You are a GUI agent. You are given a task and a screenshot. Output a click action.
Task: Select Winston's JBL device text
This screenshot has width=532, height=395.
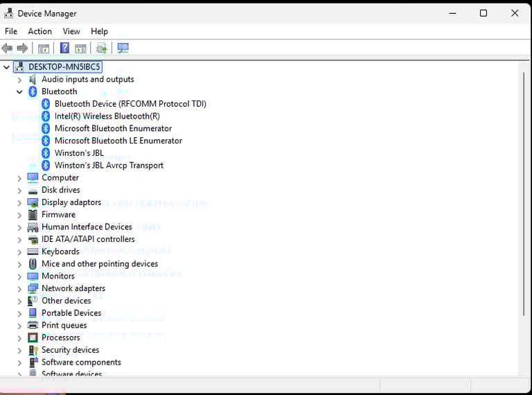click(x=79, y=153)
